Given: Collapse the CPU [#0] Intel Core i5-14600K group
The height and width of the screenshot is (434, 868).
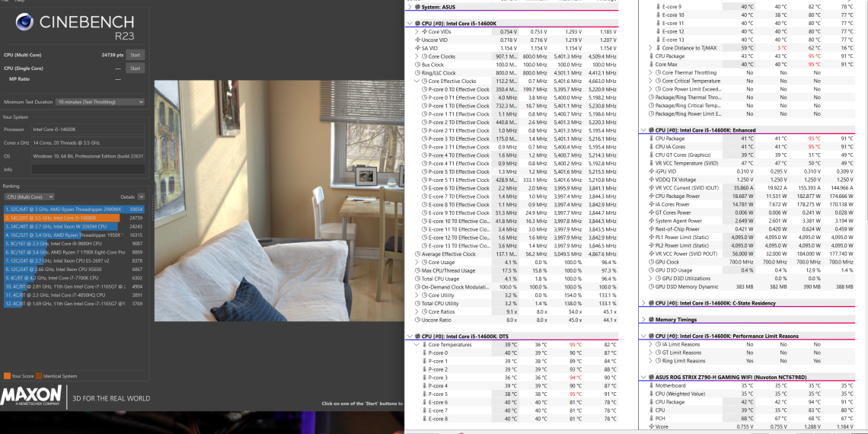Looking at the screenshot, I should point(409,24).
